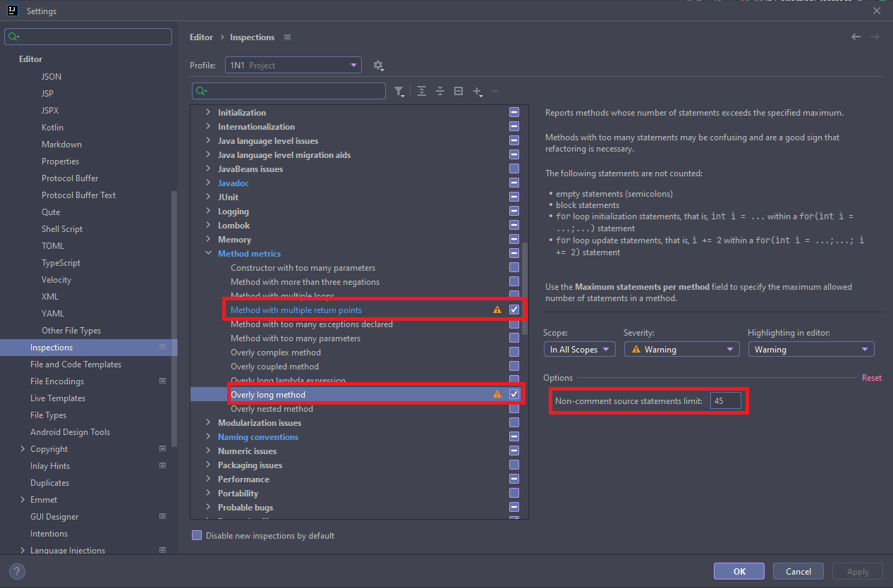Click the Expand All tree icon

pyautogui.click(x=422, y=91)
